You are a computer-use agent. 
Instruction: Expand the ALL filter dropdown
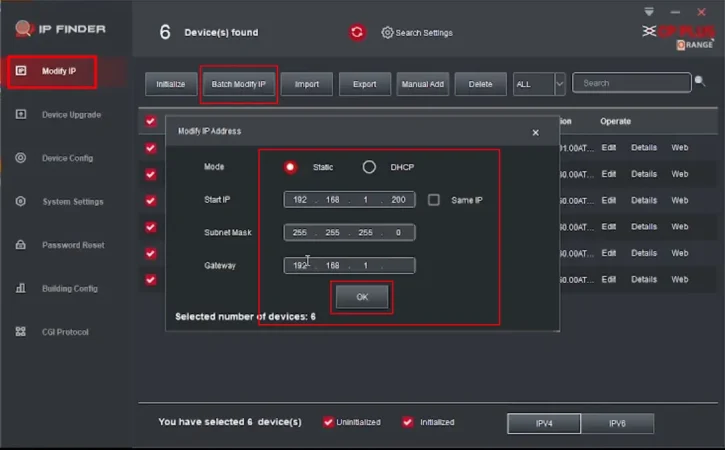559,84
